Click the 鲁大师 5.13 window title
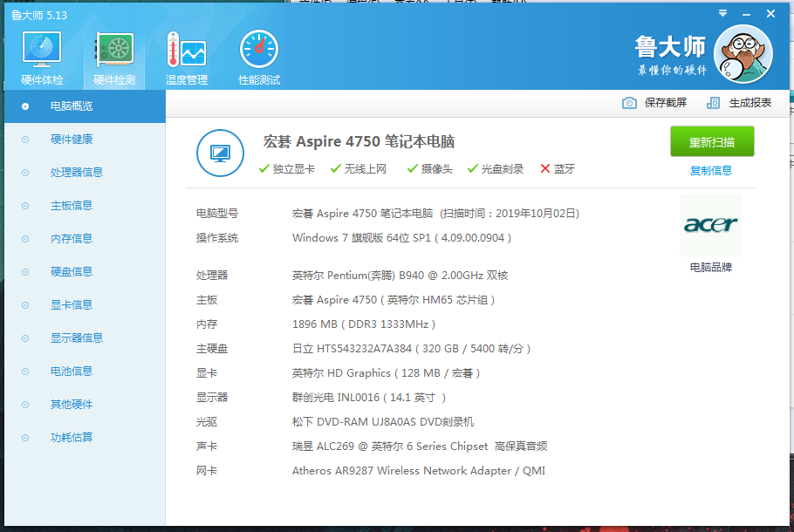Screen dimensions: 794x532 (39, 15)
